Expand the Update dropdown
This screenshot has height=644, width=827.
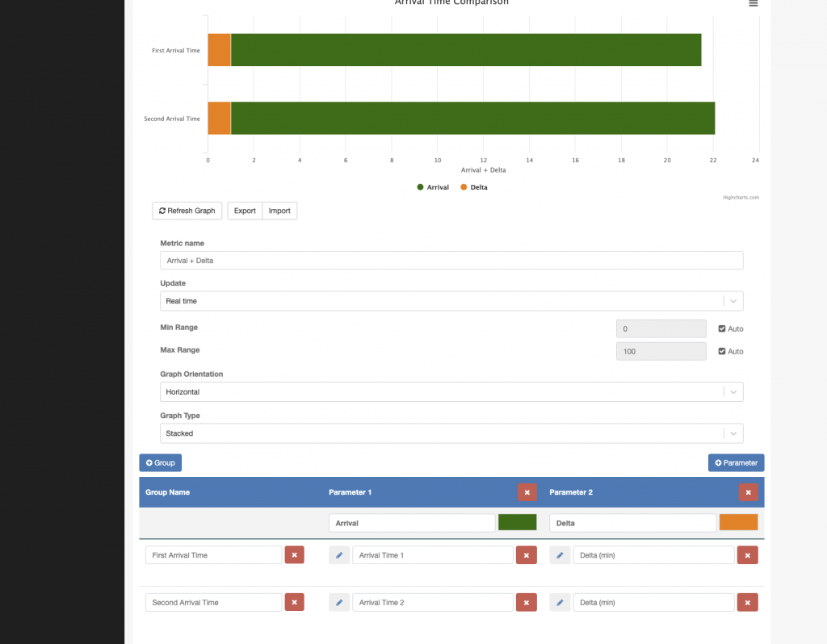click(451, 301)
